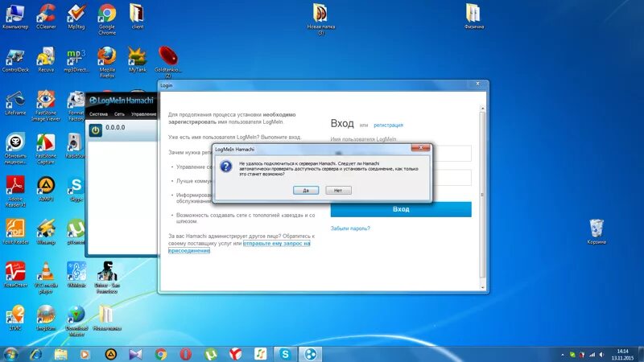
Task: Select the Adobe Reader XI desktop icon
Action: coord(15,192)
